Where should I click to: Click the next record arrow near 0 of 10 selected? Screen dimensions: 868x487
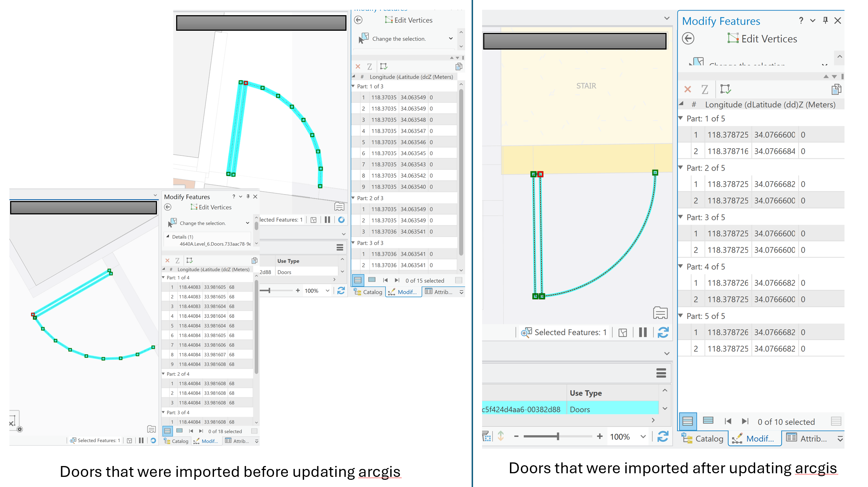[x=745, y=421]
